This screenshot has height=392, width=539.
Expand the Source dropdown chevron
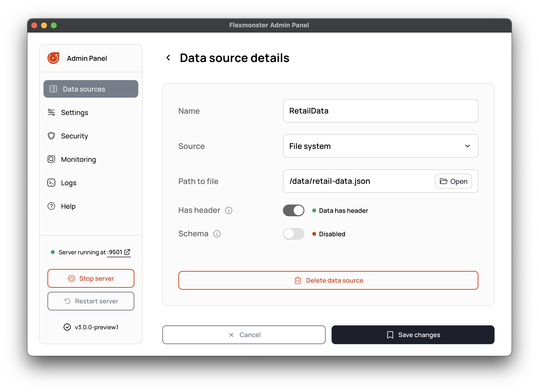(x=467, y=146)
